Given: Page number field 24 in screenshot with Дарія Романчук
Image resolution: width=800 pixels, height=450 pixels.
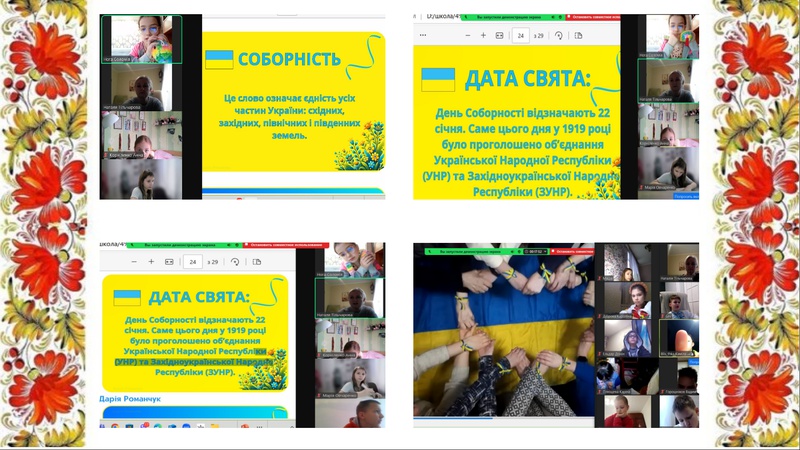Looking at the screenshot, I should click(x=193, y=262).
